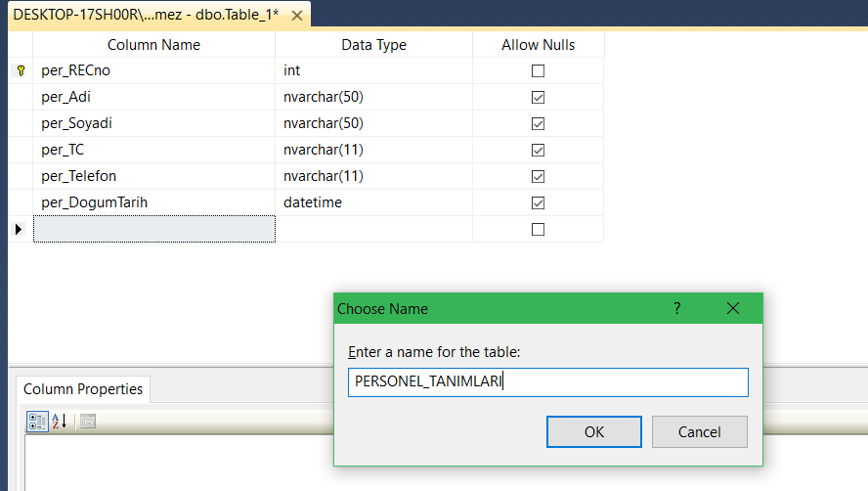
Task: Uncheck Allow Nulls for per_Adi
Action: click(x=538, y=98)
